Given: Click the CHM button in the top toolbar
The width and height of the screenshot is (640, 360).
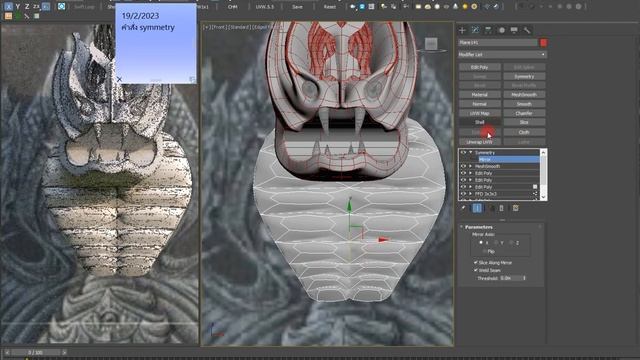Looking at the screenshot, I should point(232,7).
